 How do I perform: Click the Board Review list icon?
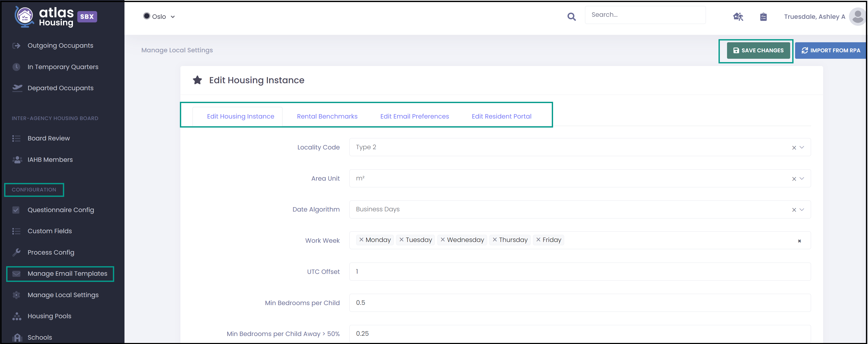pos(16,138)
